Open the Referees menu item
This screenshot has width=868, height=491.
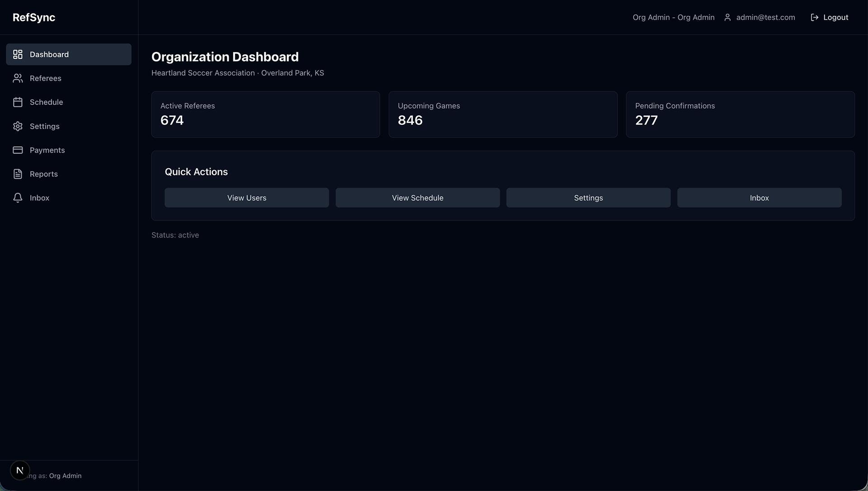45,78
